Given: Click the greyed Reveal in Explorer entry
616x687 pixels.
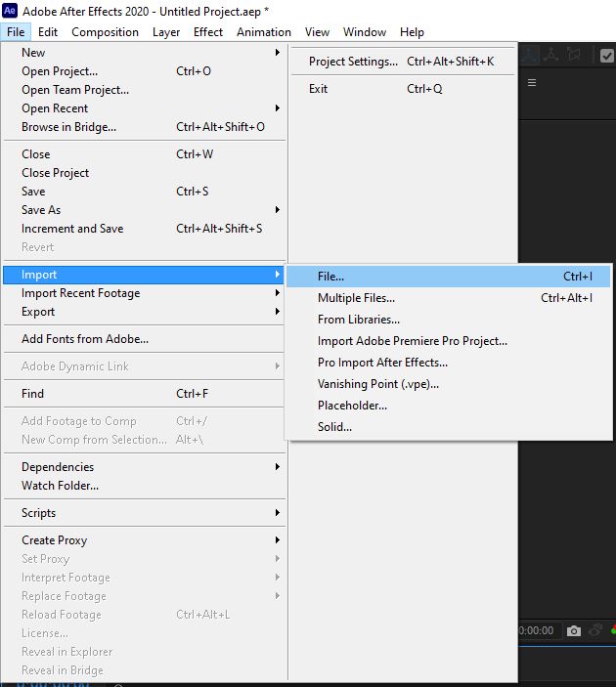Looking at the screenshot, I should pyautogui.click(x=144, y=652).
